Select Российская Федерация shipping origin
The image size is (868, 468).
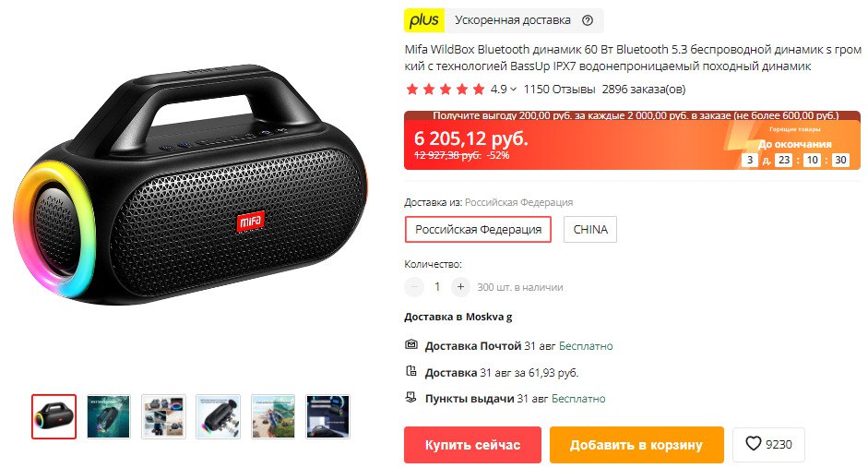pos(479,229)
